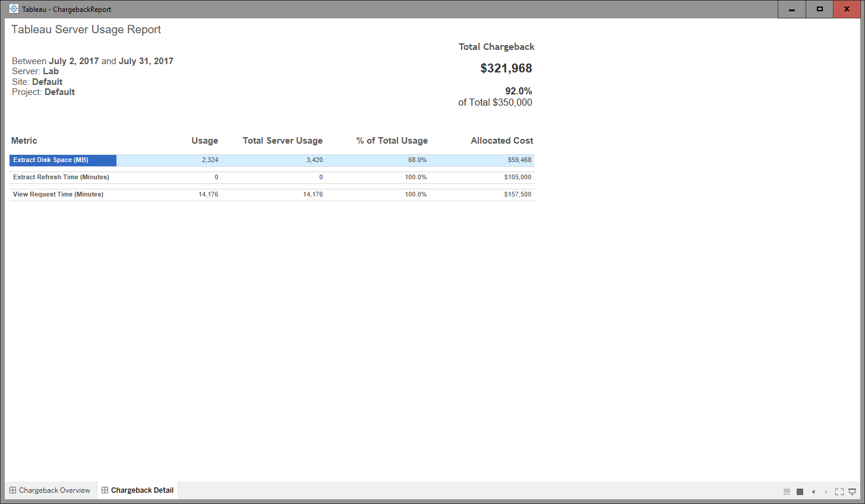Click 100.0% in View Request Time row
Screen dimensions: 865x504
point(416,194)
